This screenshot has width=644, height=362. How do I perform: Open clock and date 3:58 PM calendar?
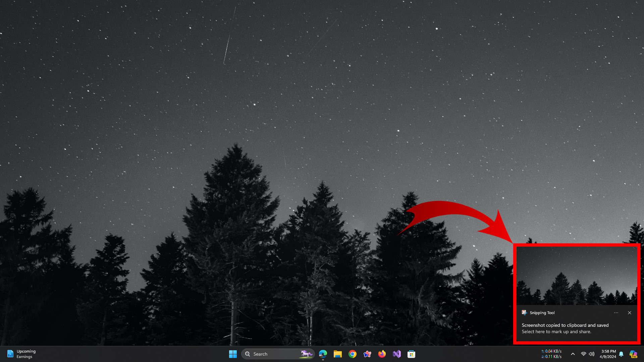point(608,354)
